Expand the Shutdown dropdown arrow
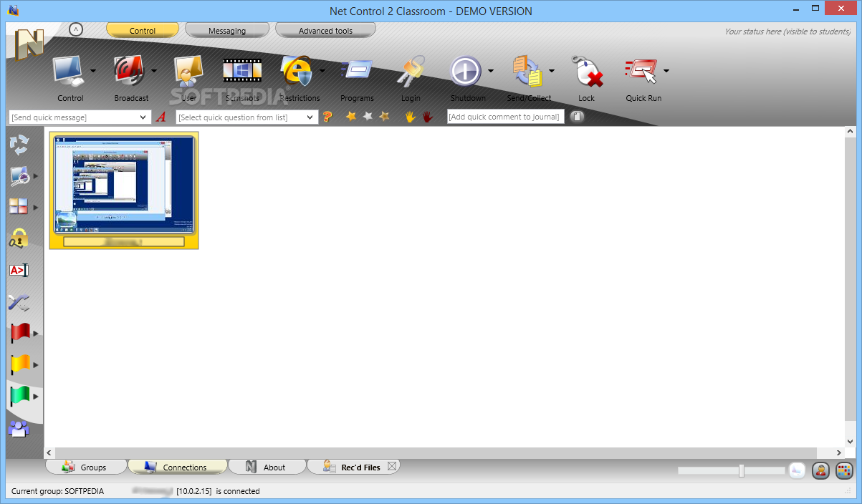Viewport: 862px width, 504px height. pos(491,71)
